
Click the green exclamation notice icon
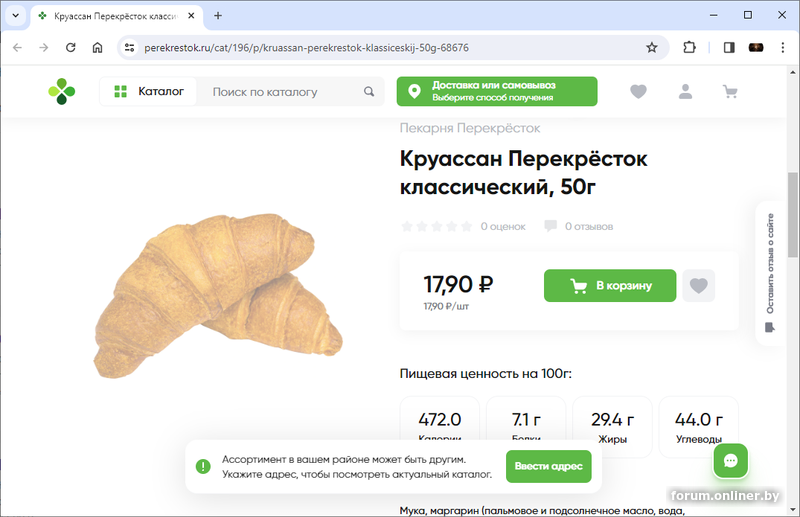[203, 466]
